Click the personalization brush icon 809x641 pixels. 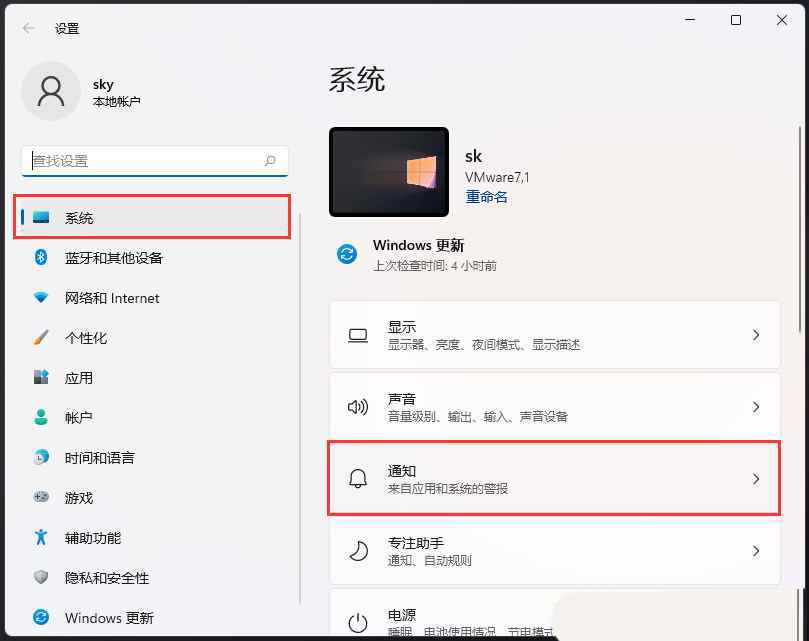(x=41, y=338)
